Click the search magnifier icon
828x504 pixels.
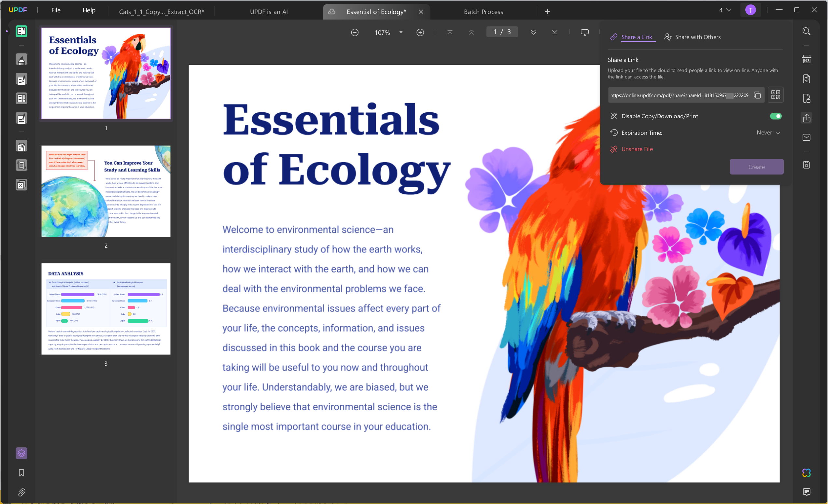[807, 32]
